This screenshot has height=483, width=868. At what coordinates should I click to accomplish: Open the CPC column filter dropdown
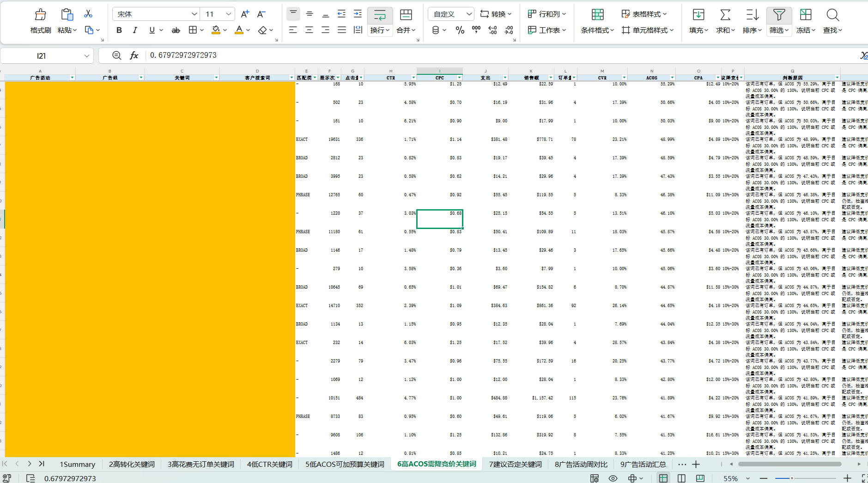[460, 78]
